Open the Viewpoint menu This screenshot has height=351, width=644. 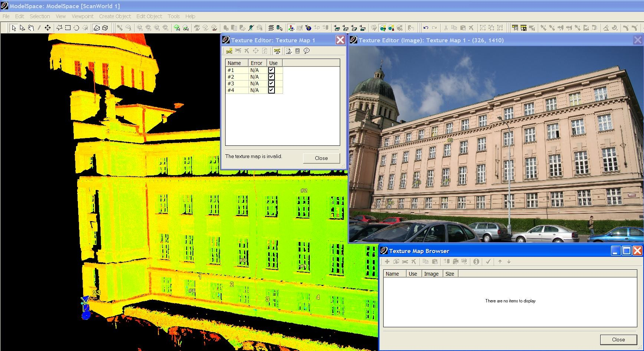pos(82,16)
